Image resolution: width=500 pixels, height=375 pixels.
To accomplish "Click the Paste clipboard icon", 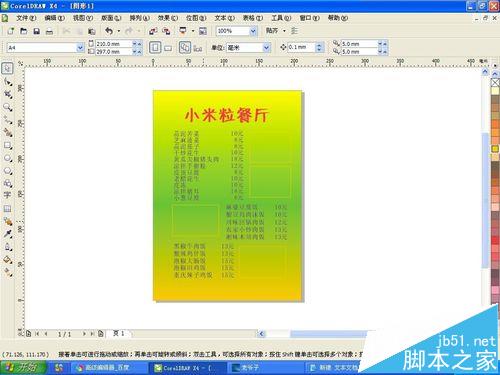I will pos(92,31).
